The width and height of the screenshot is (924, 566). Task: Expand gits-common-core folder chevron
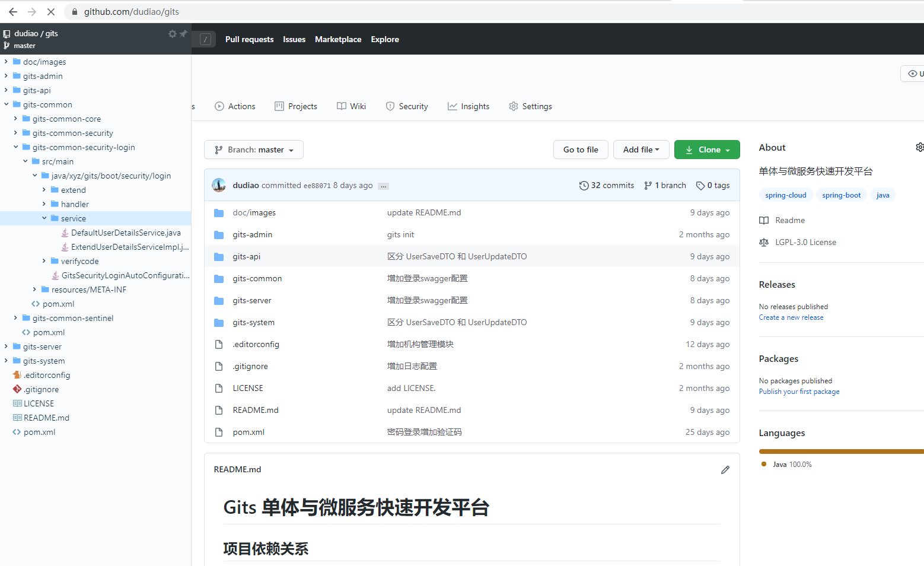tap(15, 119)
